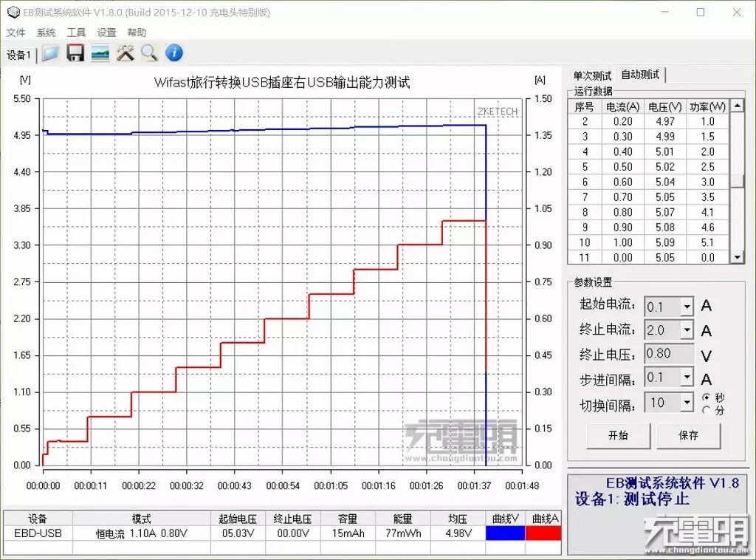Click the 00.00V end voltage cell
This screenshot has width=756, height=560.
tap(292, 533)
